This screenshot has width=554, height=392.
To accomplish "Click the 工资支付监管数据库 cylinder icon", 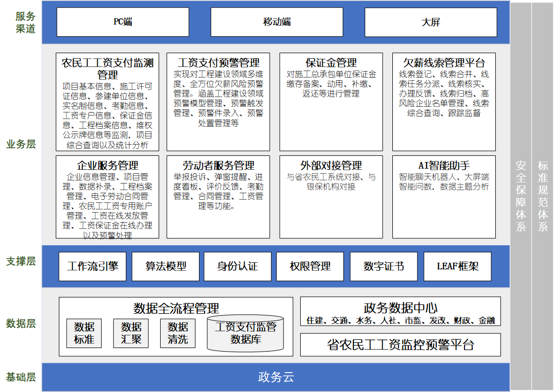I will (x=246, y=333).
